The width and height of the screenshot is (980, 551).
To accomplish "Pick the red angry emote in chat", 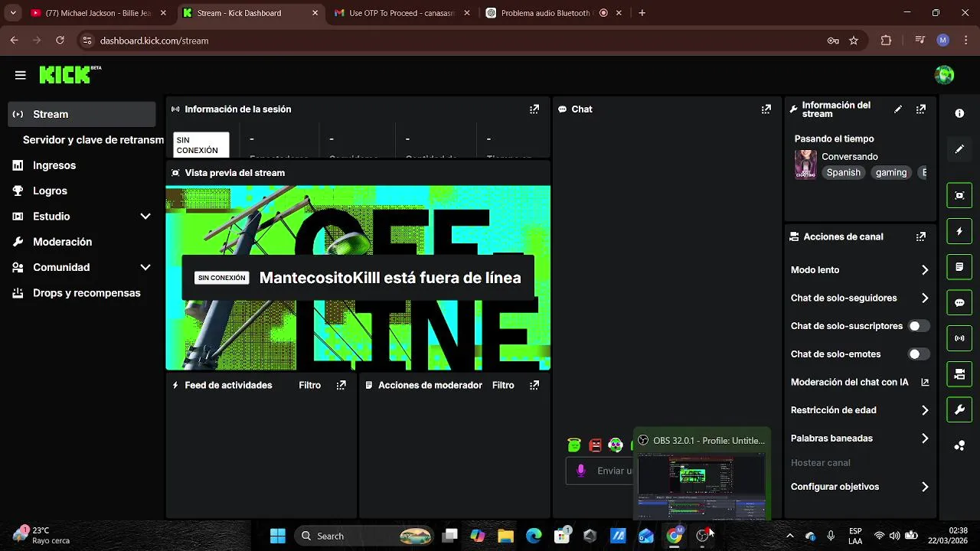I will [595, 445].
